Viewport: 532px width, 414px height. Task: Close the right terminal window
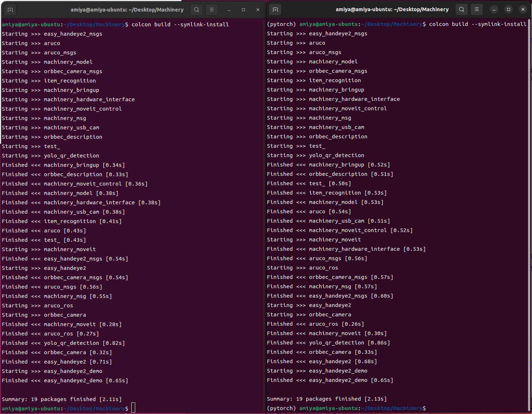click(523, 10)
